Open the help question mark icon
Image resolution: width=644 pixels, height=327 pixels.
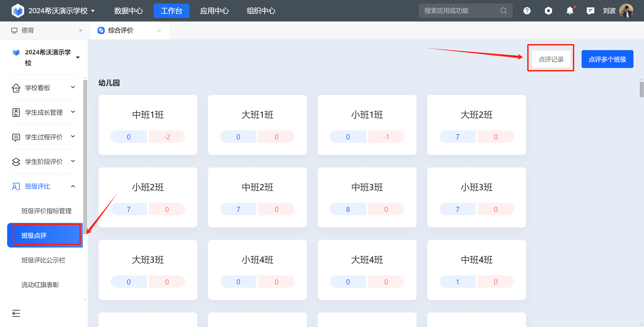pyautogui.click(x=527, y=11)
